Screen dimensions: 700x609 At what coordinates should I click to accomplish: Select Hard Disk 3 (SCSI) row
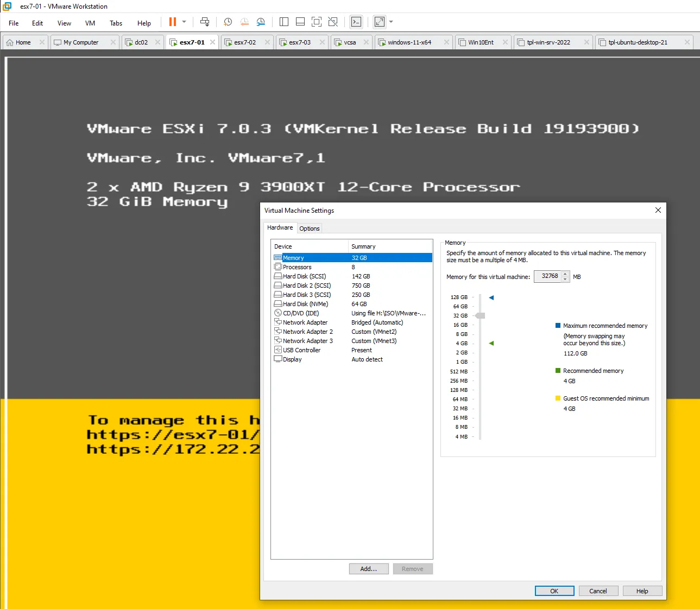pos(352,295)
